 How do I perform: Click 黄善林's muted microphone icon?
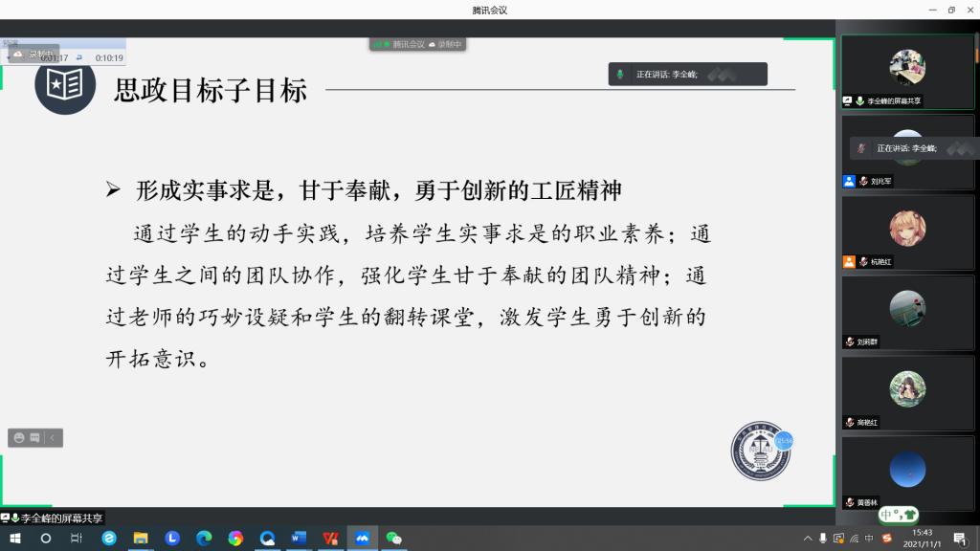coord(850,502)
